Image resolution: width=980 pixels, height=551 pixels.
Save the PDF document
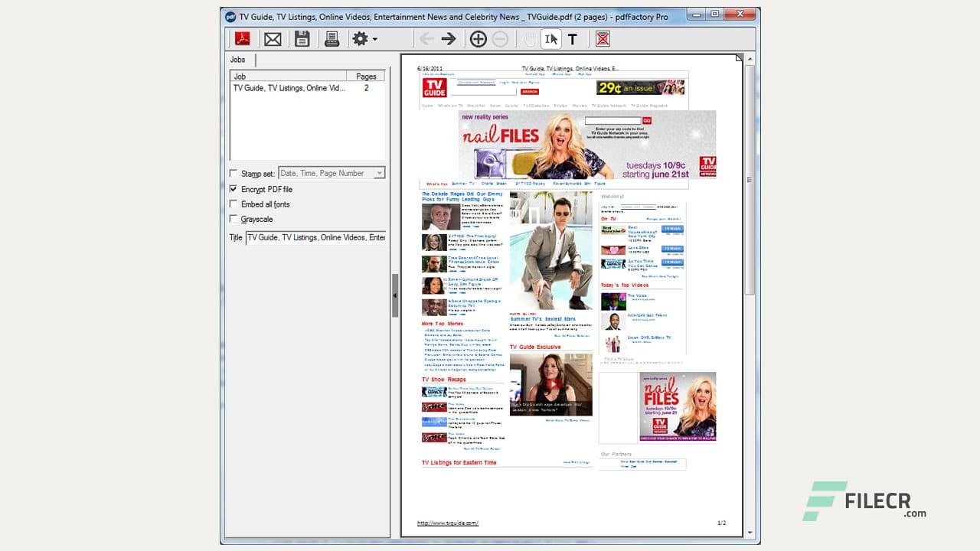tap(302, 38)
